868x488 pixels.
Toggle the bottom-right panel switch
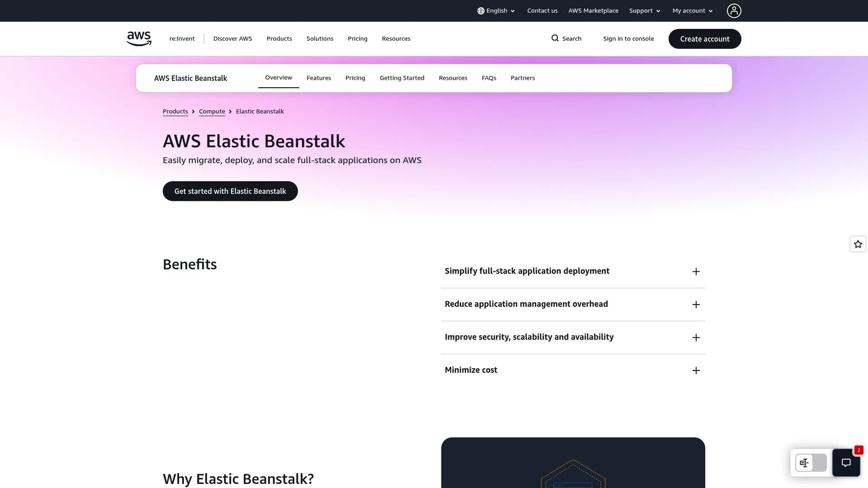811,463
